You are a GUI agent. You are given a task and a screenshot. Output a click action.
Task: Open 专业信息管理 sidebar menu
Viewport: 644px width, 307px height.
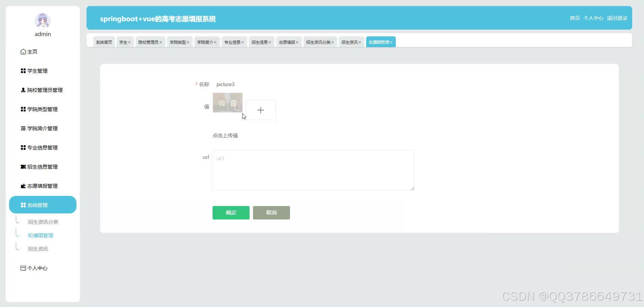(x=43, y=147)
